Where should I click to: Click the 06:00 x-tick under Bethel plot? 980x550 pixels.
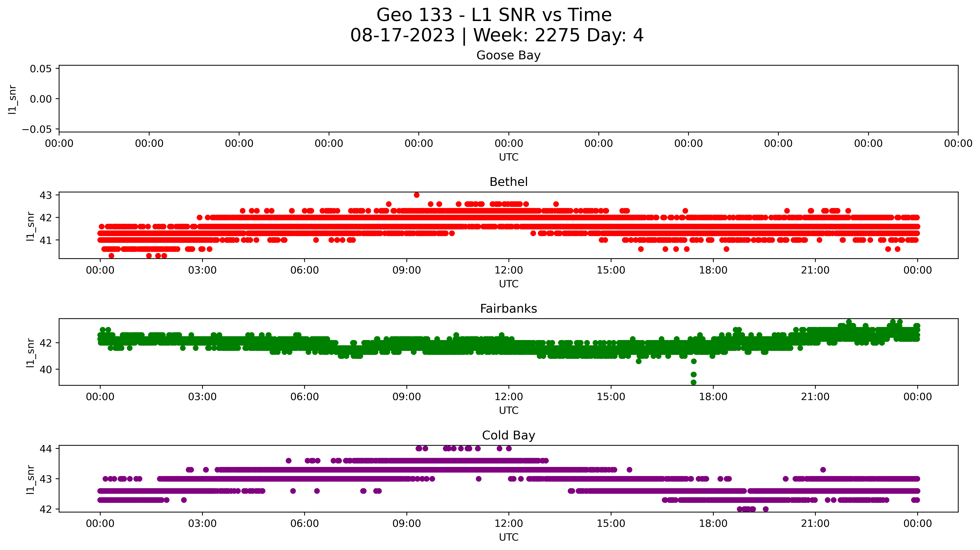pyautogui.click(x=304, y=270)
